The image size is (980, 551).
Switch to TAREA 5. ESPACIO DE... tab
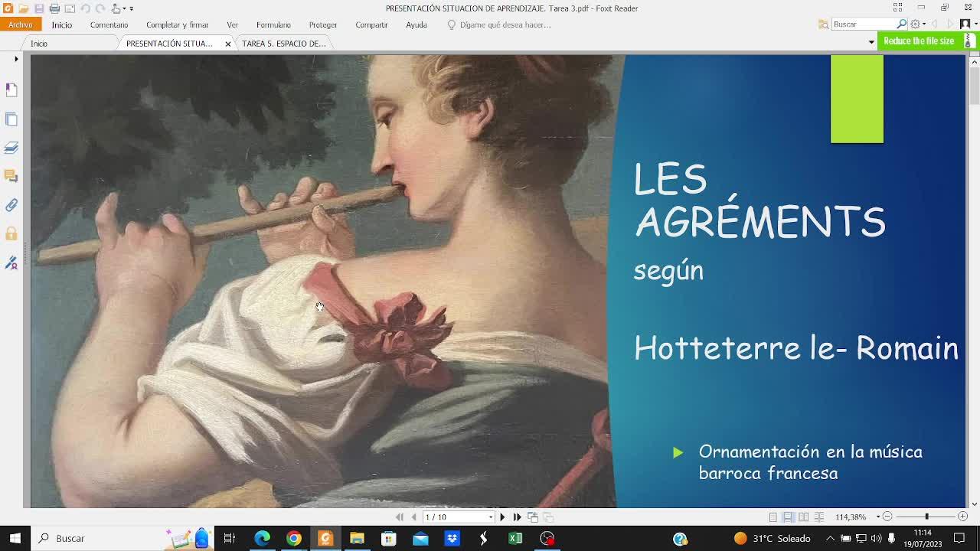tap(284, 44)
